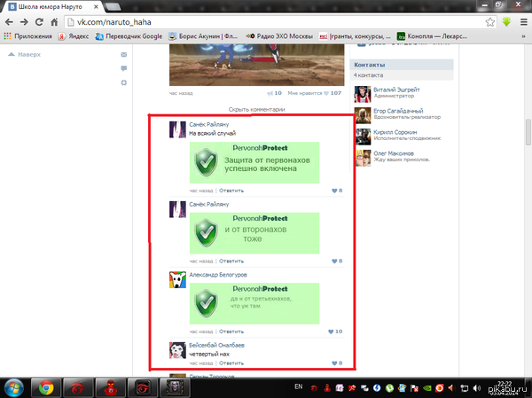
Task: Open Chrome menu hamburger icon
Action: (x=521, y=21)
